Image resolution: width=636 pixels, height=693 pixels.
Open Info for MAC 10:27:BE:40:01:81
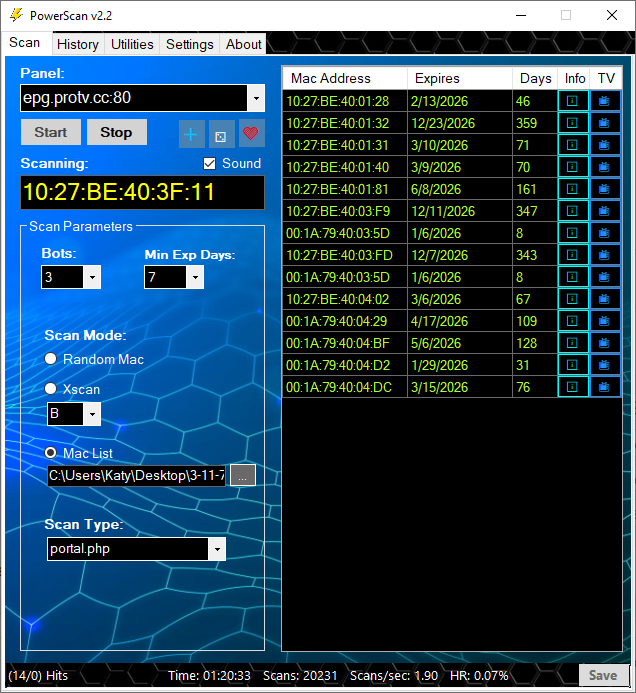point(573,189)
